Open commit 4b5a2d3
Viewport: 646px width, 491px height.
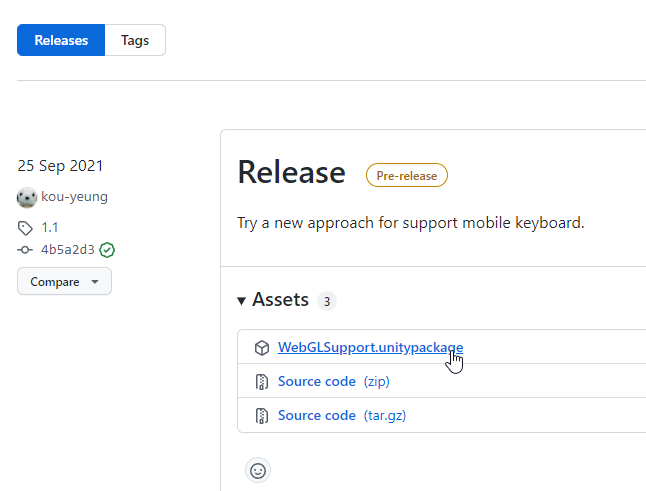tap(68, 250)
